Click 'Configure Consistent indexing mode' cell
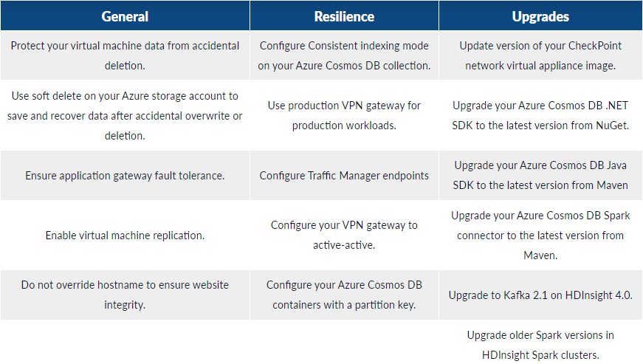643x364 pixels. 344,55
